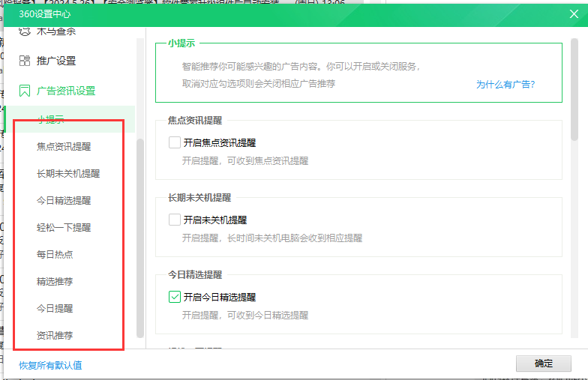Click the 开启提醒，可收到焦点资讯提醒 description text
588x380 pixels.
(x=245, y=160)
